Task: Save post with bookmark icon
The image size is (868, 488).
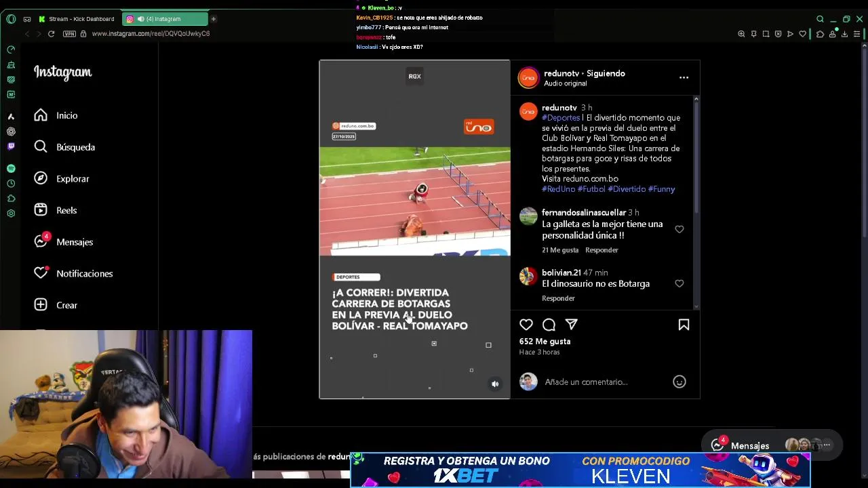Action: coord(684,325)
